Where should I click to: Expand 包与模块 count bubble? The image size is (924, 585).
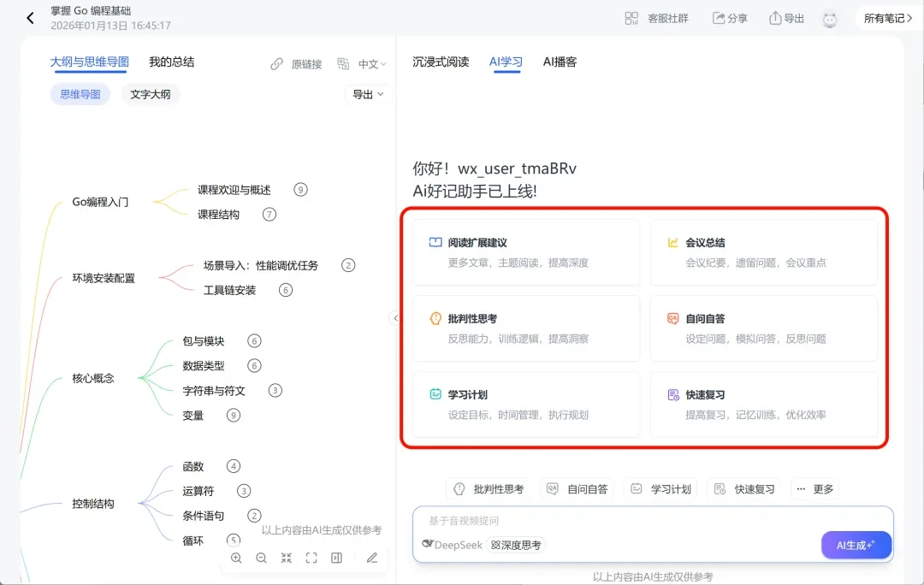tap(254, 341)
